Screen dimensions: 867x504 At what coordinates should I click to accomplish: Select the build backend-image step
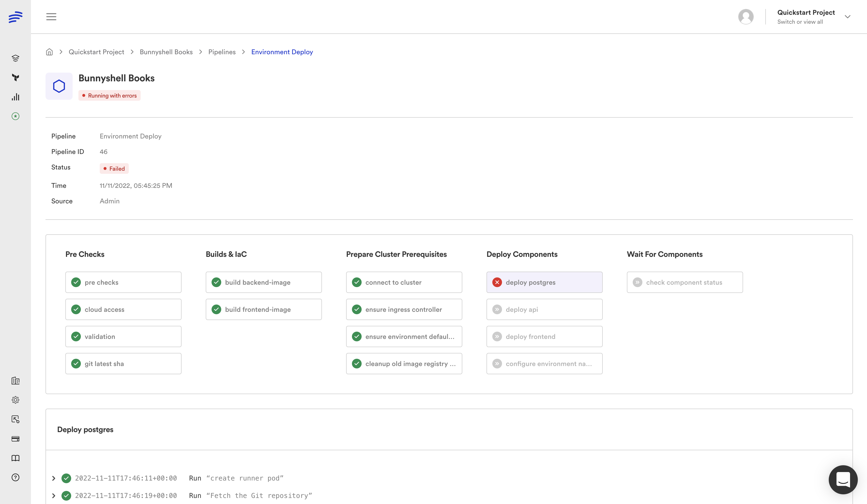pyautogui.click(x=264, y=282)
